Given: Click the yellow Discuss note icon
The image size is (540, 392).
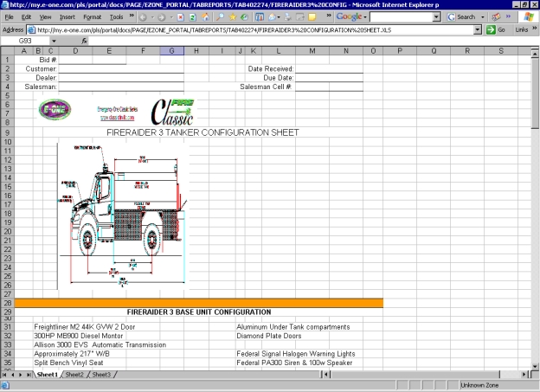Looking at the screenshot, I should 312,17.
